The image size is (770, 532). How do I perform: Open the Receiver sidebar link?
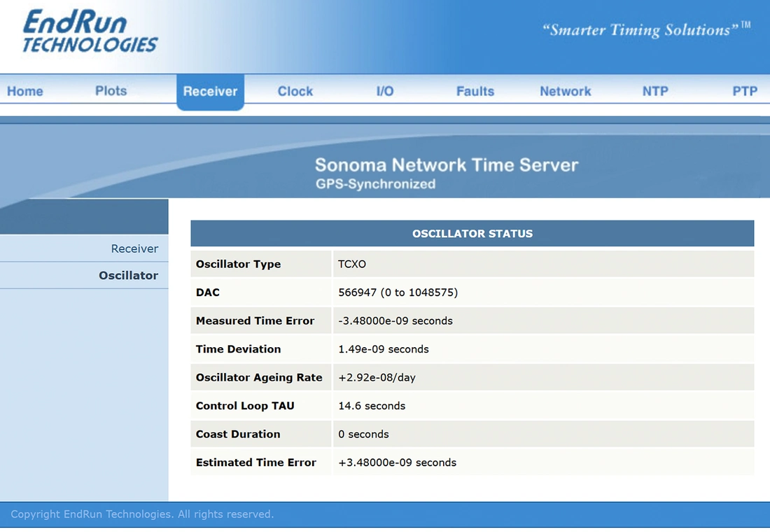134,248
